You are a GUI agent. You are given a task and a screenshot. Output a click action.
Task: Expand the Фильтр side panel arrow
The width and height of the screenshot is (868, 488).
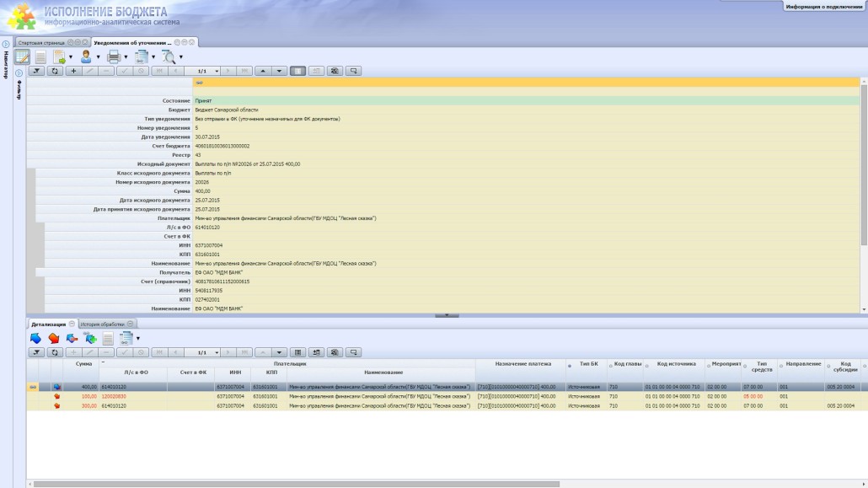[19, 73]
